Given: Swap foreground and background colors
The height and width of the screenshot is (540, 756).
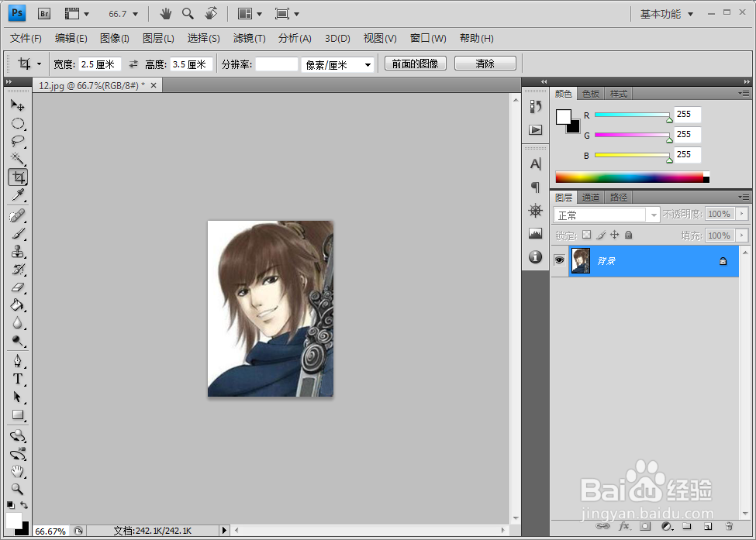Looking at the screenshot, I should click(x=24, y=505).
